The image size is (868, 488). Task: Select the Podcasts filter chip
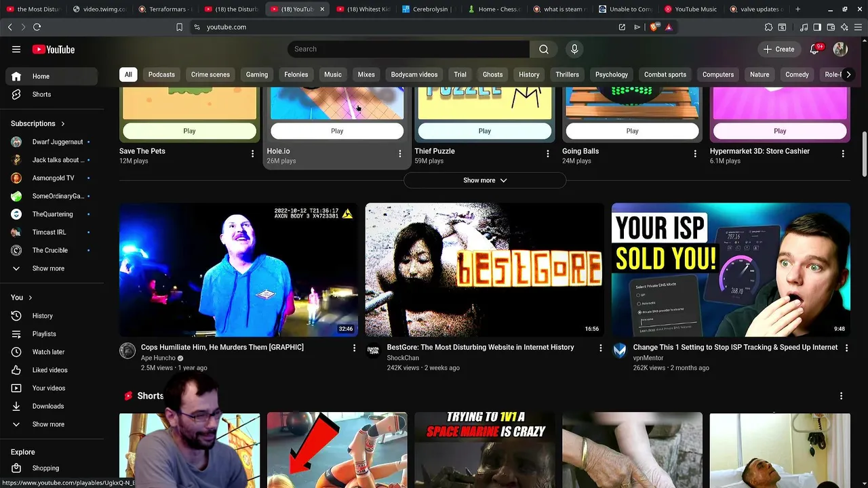(x=161, y=75)
